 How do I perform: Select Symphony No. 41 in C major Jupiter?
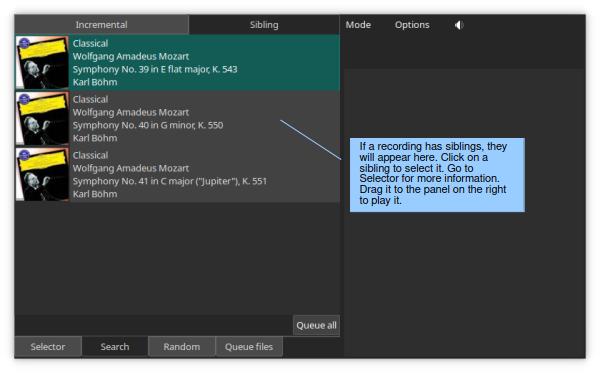coord(170,181)
